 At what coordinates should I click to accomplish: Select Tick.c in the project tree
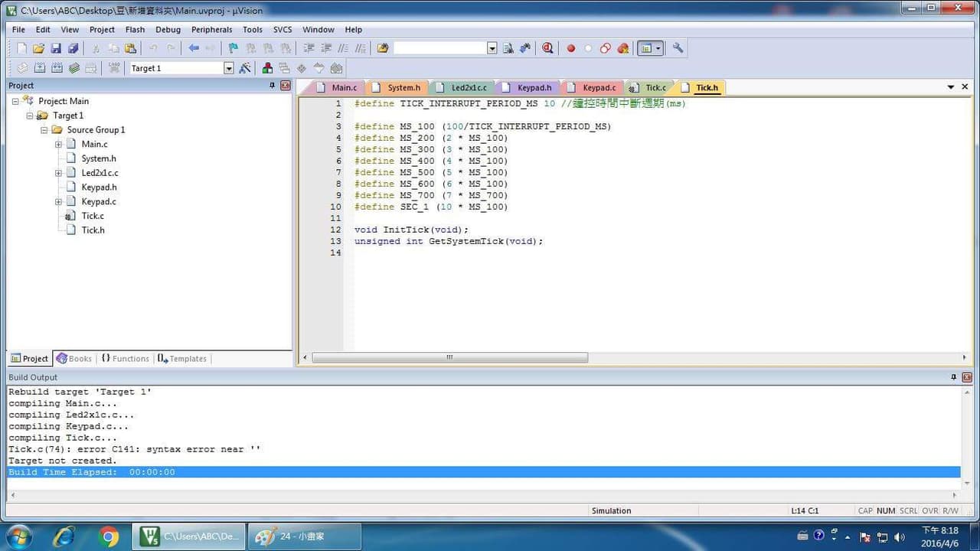(x=93, y=216)
